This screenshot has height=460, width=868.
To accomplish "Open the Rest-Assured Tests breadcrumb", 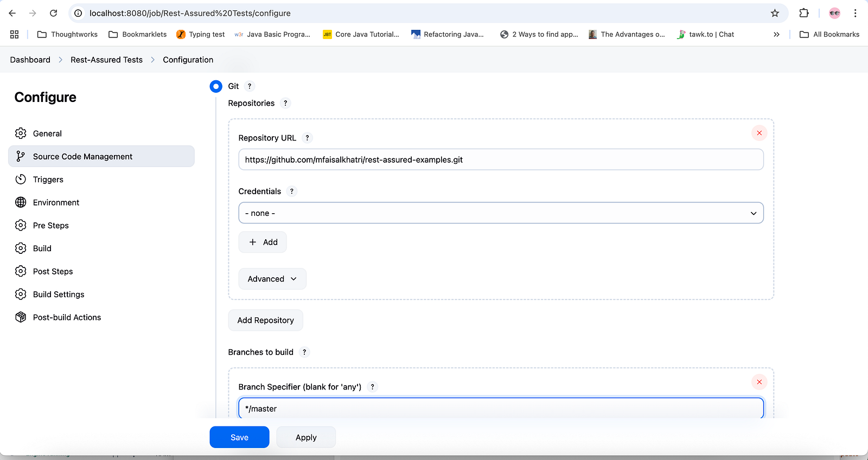I will 106,60.
